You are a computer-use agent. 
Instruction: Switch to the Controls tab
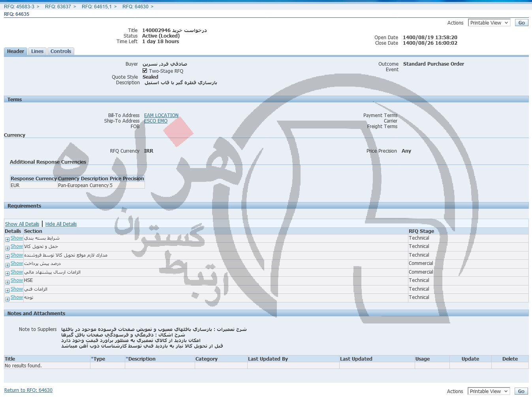tap(61, 51)
